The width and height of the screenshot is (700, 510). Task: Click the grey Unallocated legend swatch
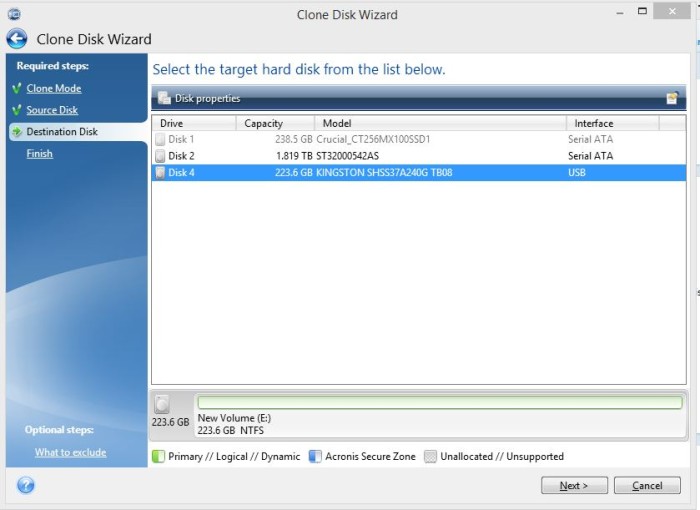430,456
